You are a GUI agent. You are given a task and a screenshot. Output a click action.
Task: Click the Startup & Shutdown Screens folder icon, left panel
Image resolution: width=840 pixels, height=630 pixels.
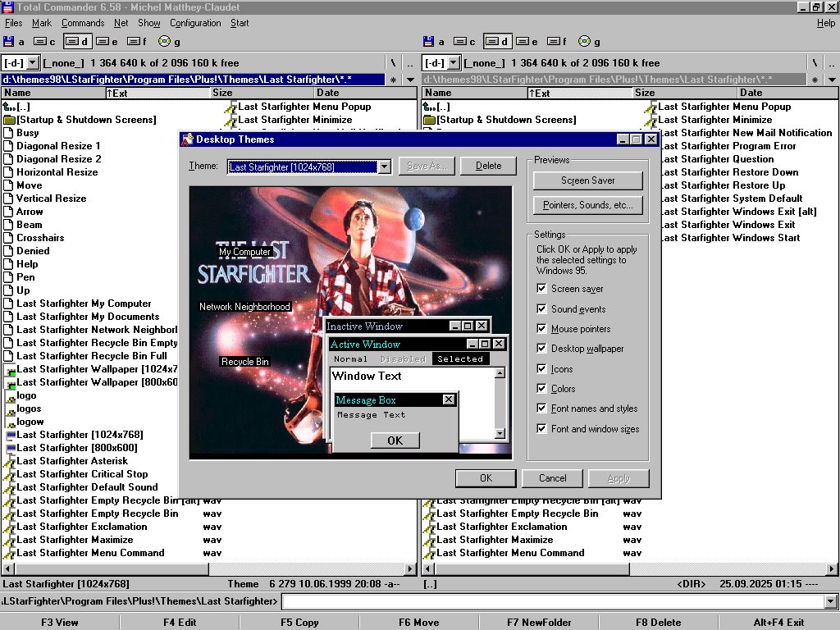(9, 120)
